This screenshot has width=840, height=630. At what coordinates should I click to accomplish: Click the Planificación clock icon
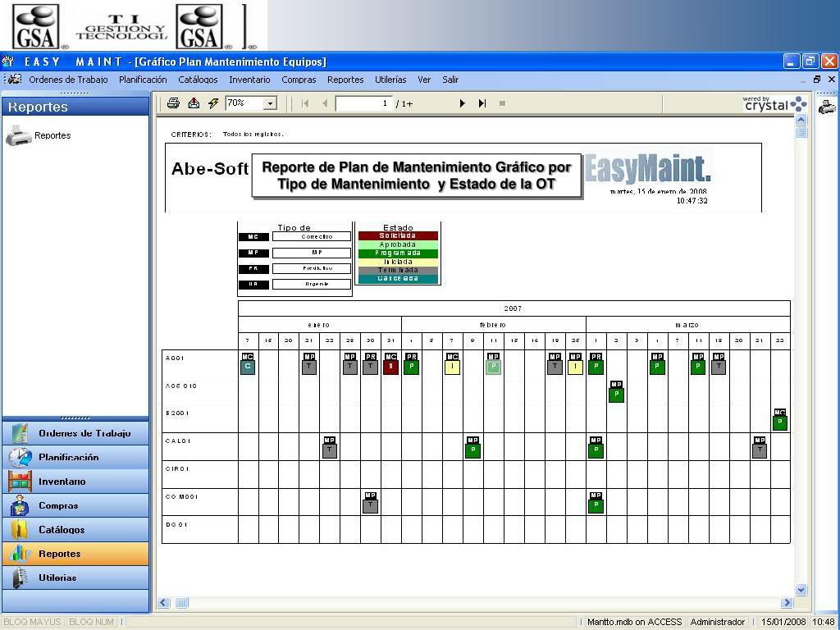click(x=20, y=457)
